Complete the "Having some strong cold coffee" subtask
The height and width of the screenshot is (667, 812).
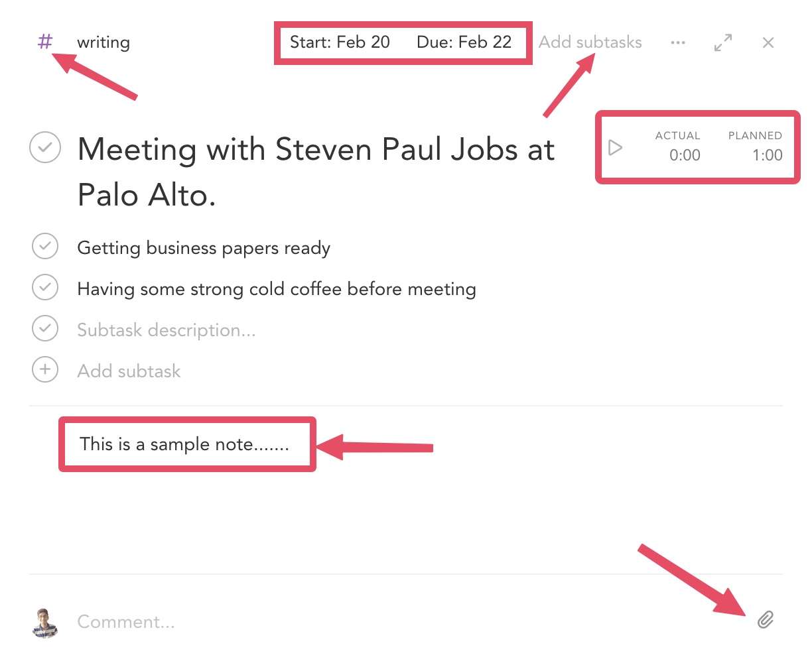click(x=45, y=288)
